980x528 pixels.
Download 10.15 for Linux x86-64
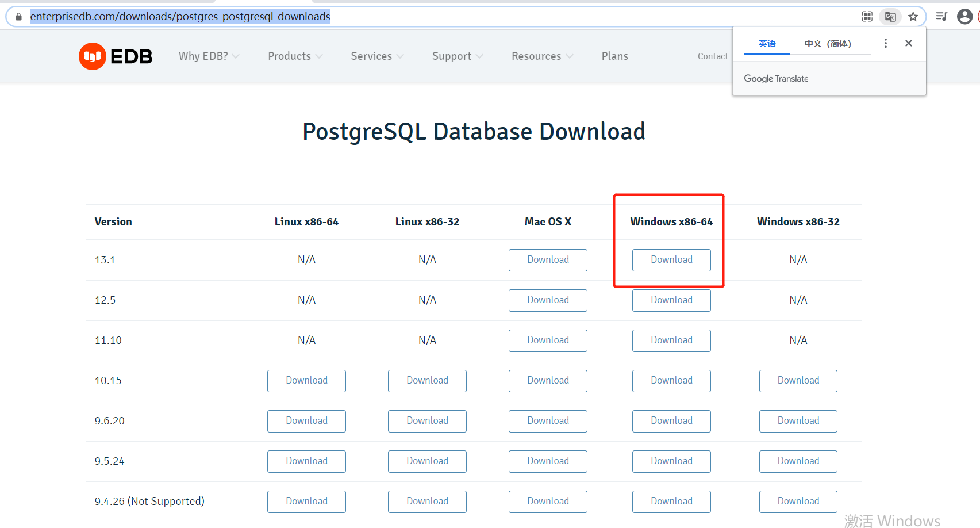tap(306, 381)
